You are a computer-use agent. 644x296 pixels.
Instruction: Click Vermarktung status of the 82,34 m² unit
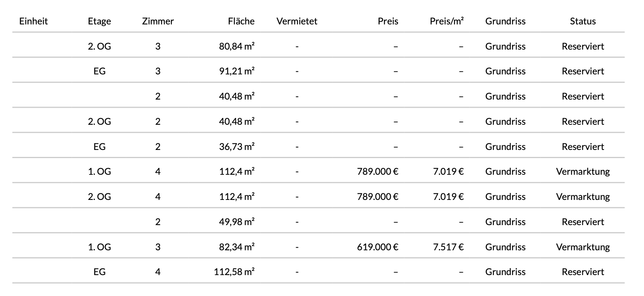click(x=582, y=247)
